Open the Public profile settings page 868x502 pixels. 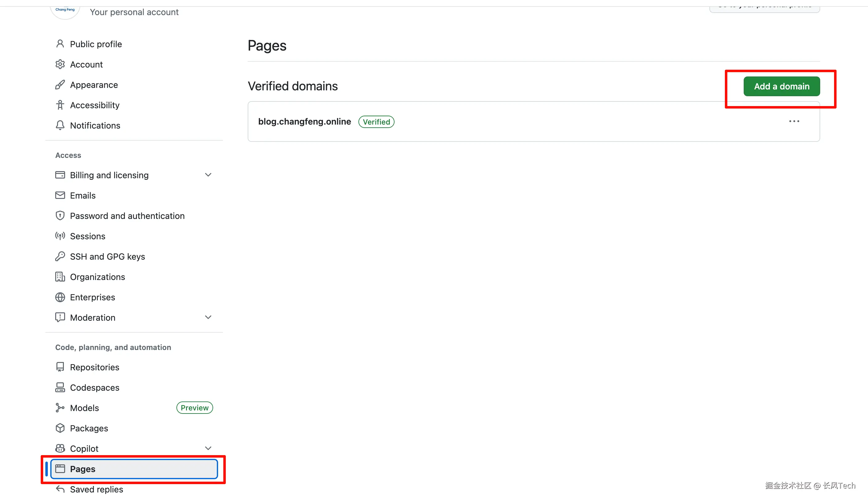(x=96, y=44)
